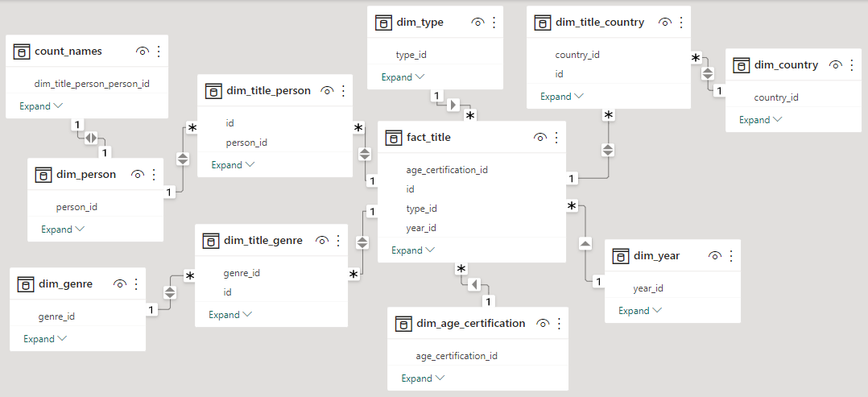868x397 pixels.
Task: Select relationship arrow between dim_year and fact_title
Action: pos(585,243)
